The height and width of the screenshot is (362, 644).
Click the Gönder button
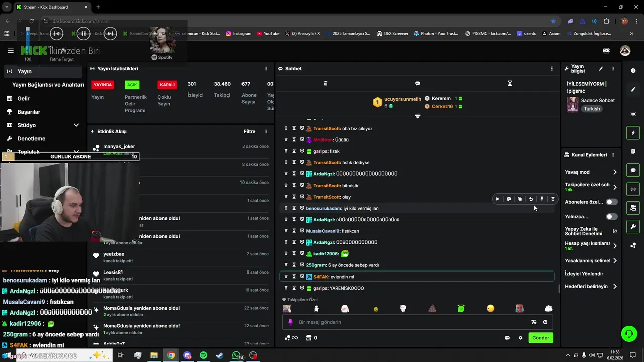541,338
